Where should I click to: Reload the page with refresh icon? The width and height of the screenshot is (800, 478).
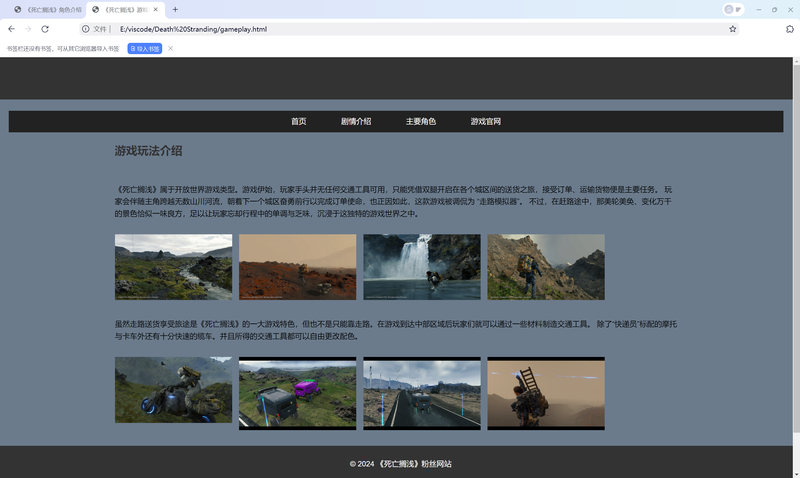pos(45,29)
